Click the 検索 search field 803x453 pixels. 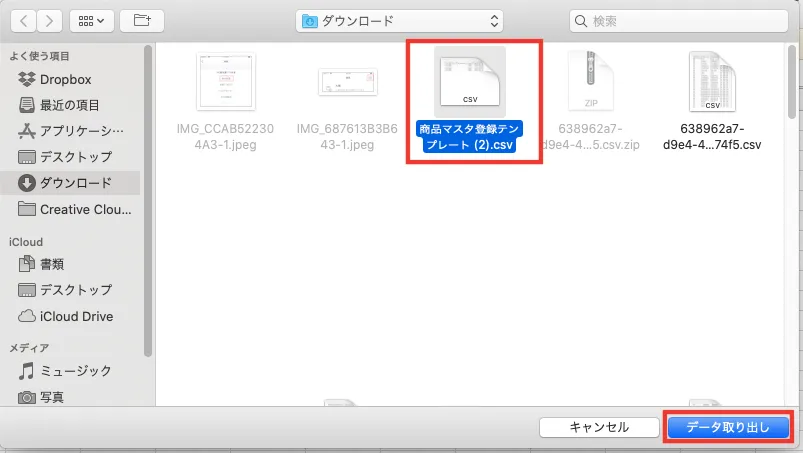pyautogui.click(x=679, y=21)
